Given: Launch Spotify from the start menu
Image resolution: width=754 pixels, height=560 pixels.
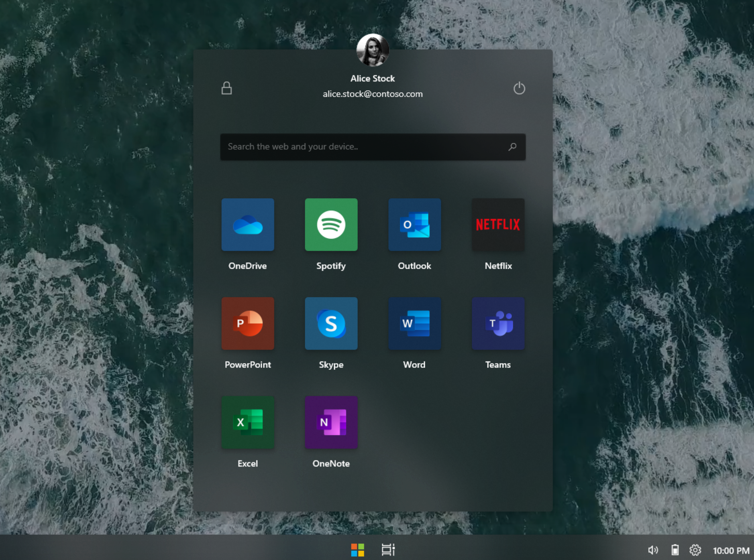Looking at the screenshot, I should [331, 225].
